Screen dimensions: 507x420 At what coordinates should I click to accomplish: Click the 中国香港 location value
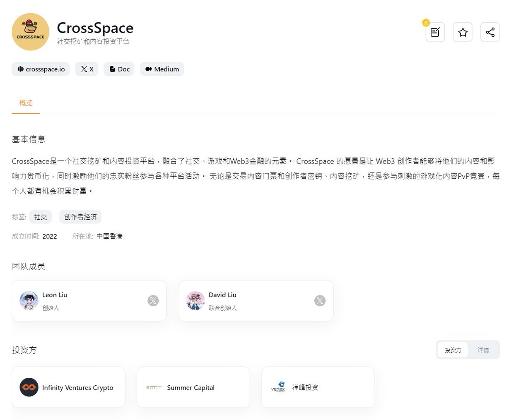tap(109, 236)
